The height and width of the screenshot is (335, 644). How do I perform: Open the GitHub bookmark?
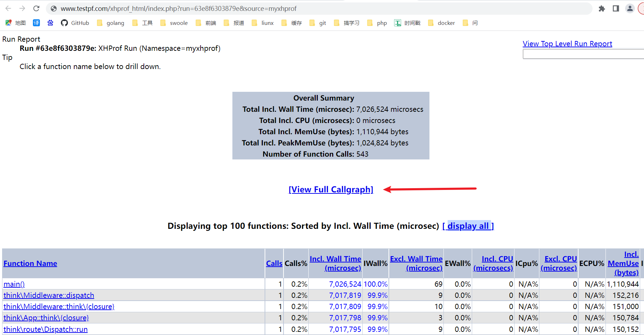pyautogui.click(x=75, y=23)
